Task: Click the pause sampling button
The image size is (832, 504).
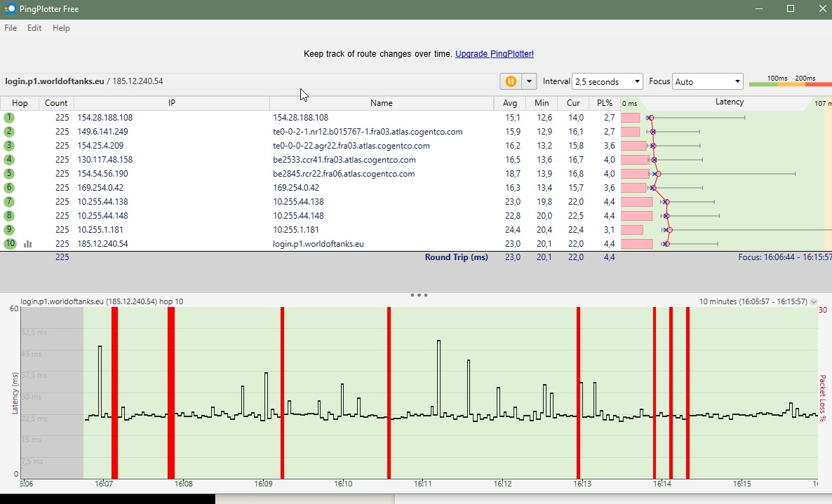Action: click(x=511, y=81)
